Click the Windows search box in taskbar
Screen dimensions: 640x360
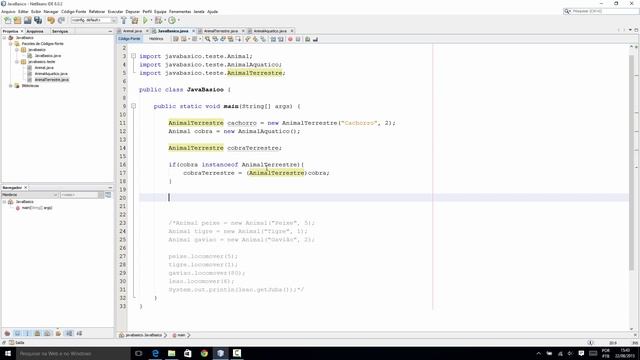[73, 353]
